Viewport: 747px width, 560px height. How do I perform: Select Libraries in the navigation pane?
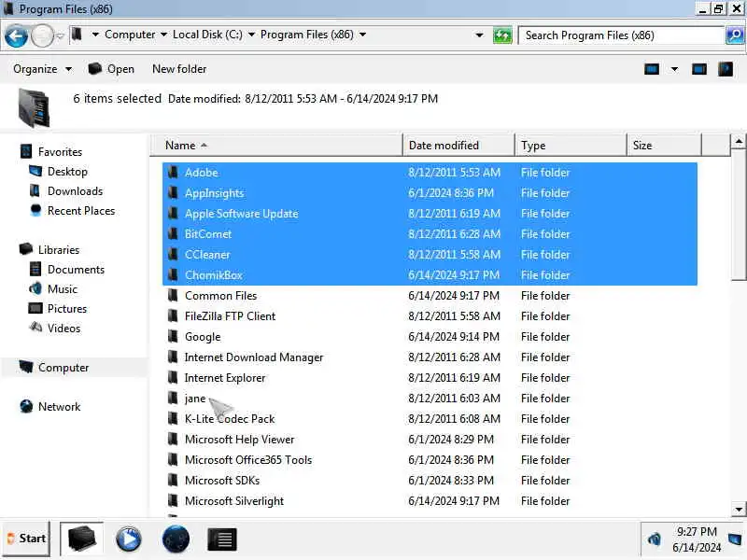pyautogui.click(x=59, y=249)
